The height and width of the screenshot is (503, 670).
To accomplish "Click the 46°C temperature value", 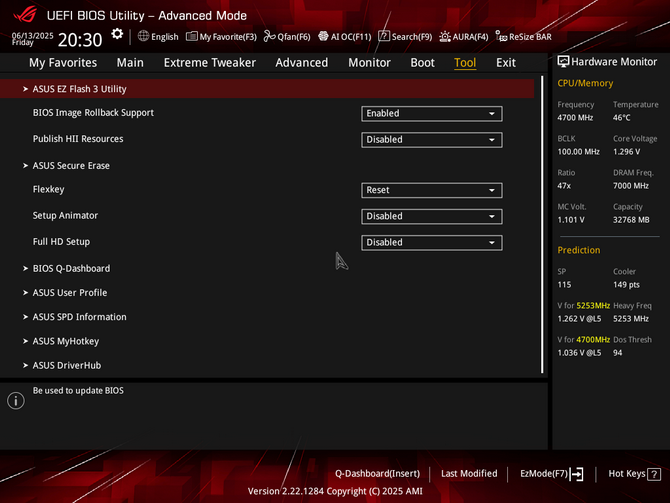I will [622, 118].
